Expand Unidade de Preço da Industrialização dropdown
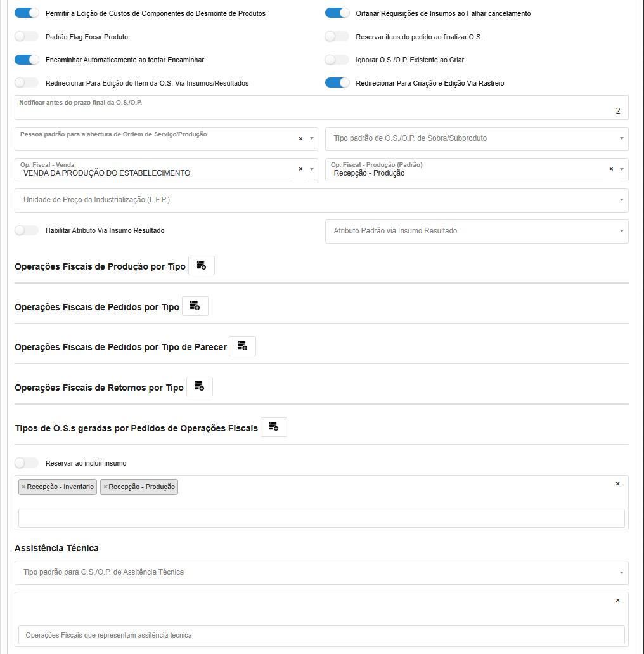Screen dimensions: 644x654 coord(321,200)
